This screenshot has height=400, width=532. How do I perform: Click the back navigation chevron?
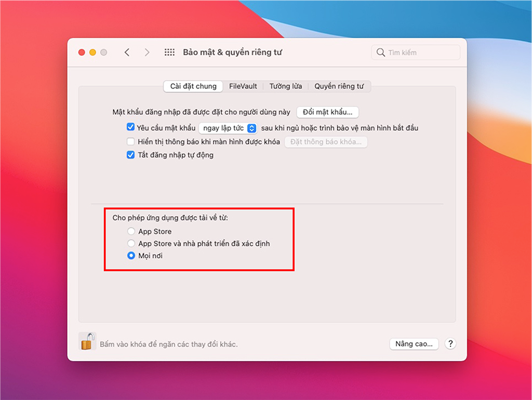point(127,52)
